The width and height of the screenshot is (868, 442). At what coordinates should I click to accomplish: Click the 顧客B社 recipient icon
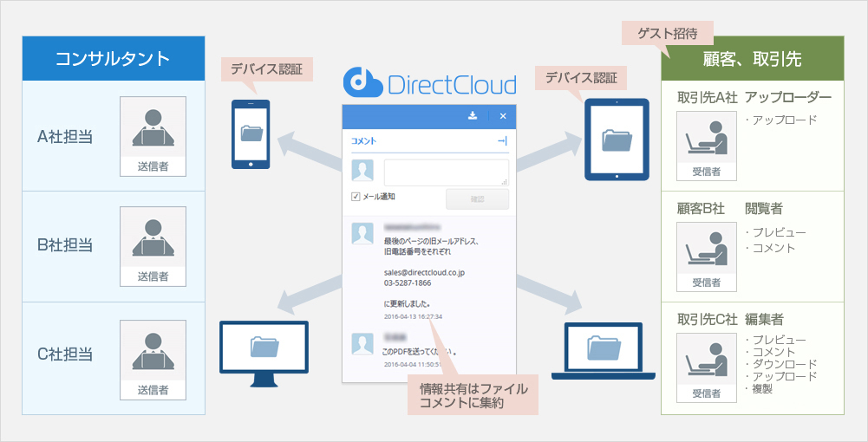(x=707, y=255)
